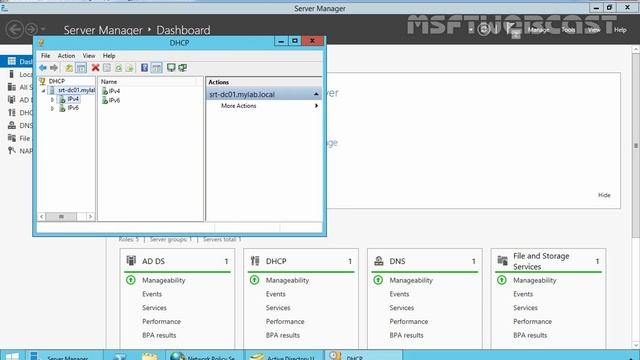Go back using DHCP toolbar blue back arrow
Screen dimensions: 640x360
point(42,68)
